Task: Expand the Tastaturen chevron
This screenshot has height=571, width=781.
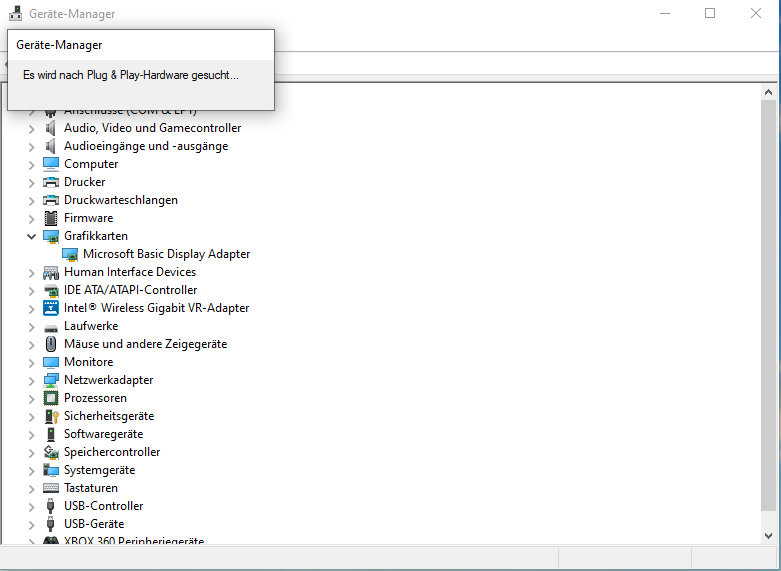Action: [31, 489]
